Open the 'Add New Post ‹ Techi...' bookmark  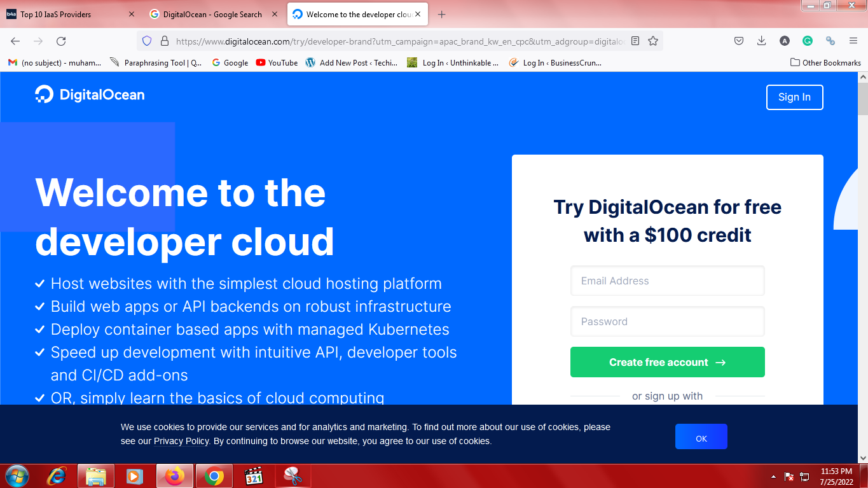[x=352, y=62]
